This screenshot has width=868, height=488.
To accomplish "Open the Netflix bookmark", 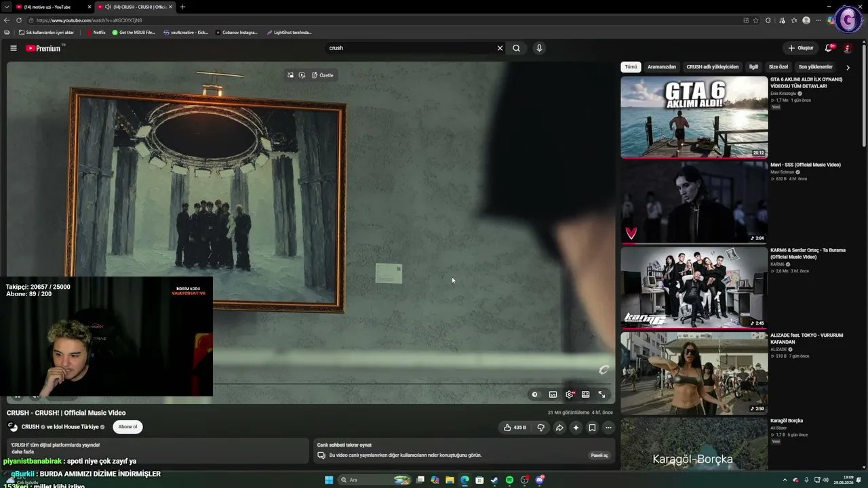I will (96, 33).
